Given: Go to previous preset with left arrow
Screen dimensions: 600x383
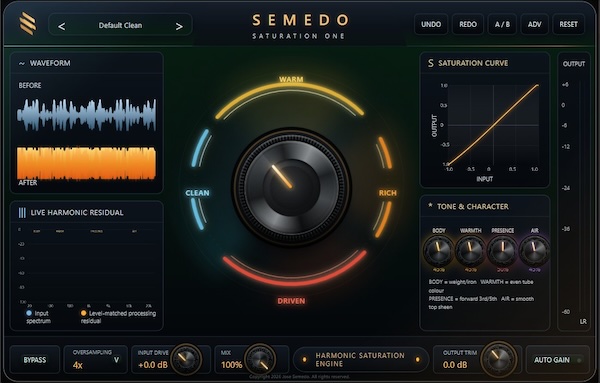Looking at the screenshot, I should [x=61, y=26].
